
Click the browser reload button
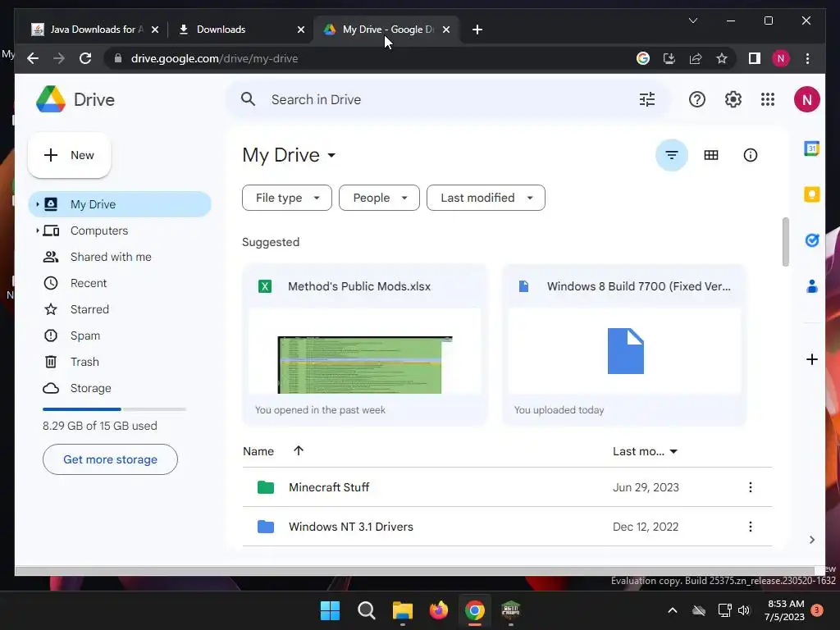(x=85, y=58)
